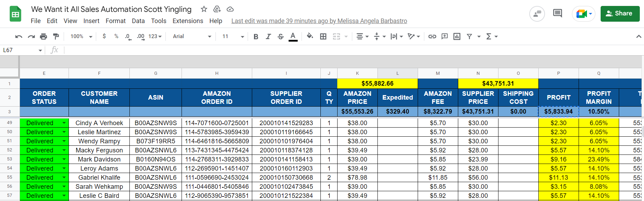Toggle strikethrough formatting

point(281,36)
